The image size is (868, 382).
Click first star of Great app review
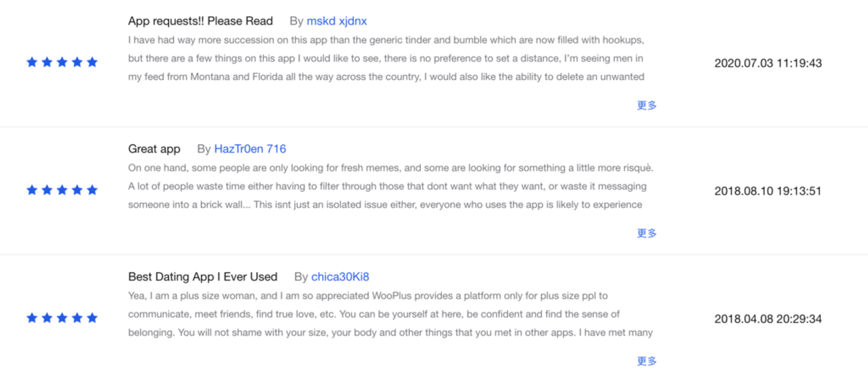coord(32,190)
